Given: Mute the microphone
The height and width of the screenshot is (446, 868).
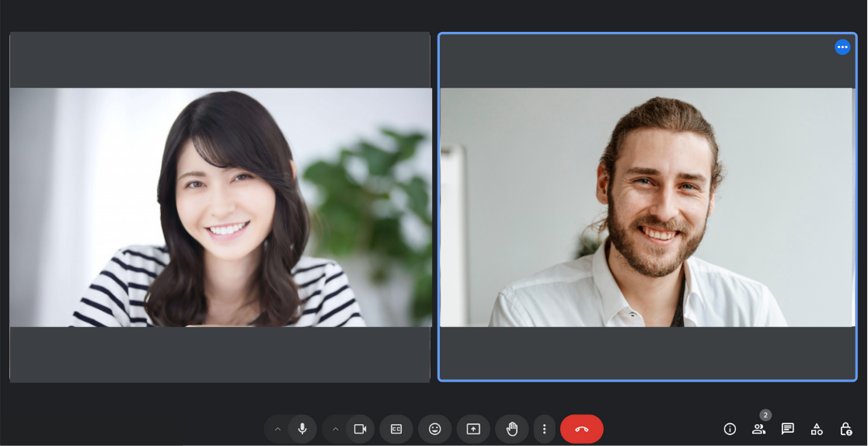Looking at the screenshot, I should pos(302,429).
